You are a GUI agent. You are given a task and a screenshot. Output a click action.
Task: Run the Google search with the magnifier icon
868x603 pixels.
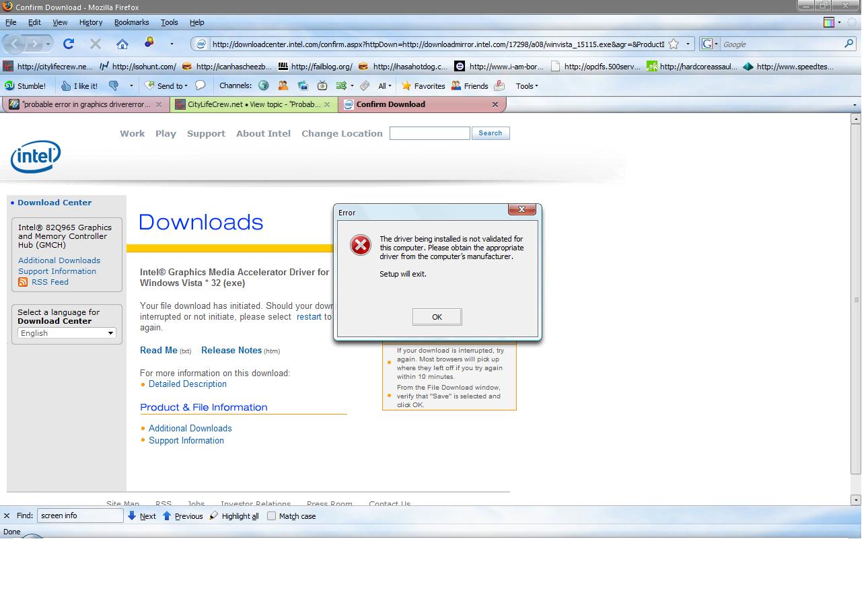849,44
